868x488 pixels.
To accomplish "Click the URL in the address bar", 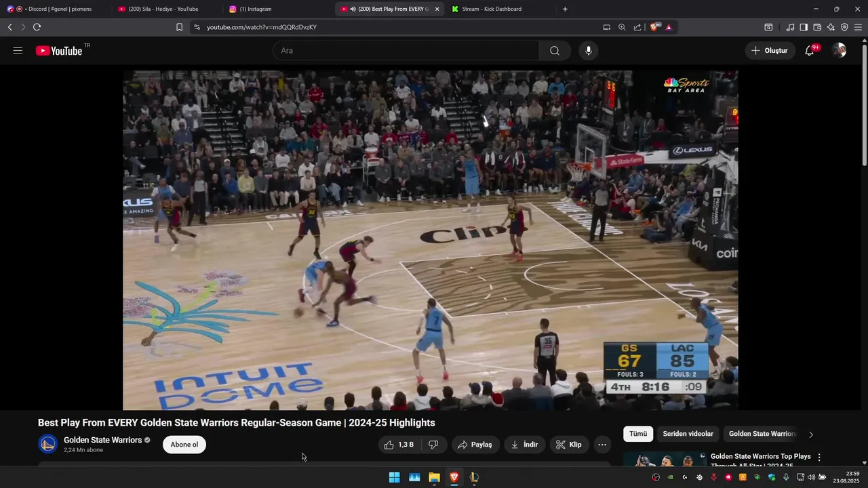I will tap(262, 27).
